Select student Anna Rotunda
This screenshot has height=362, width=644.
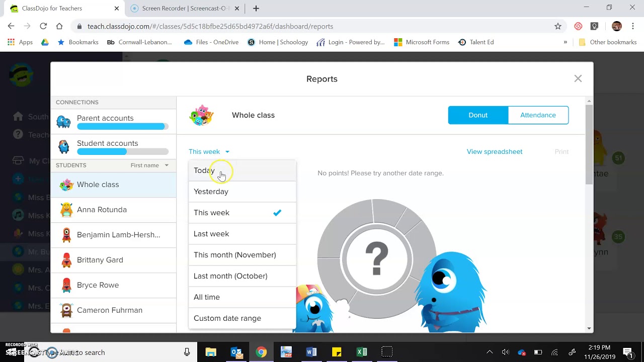(114, 210)
